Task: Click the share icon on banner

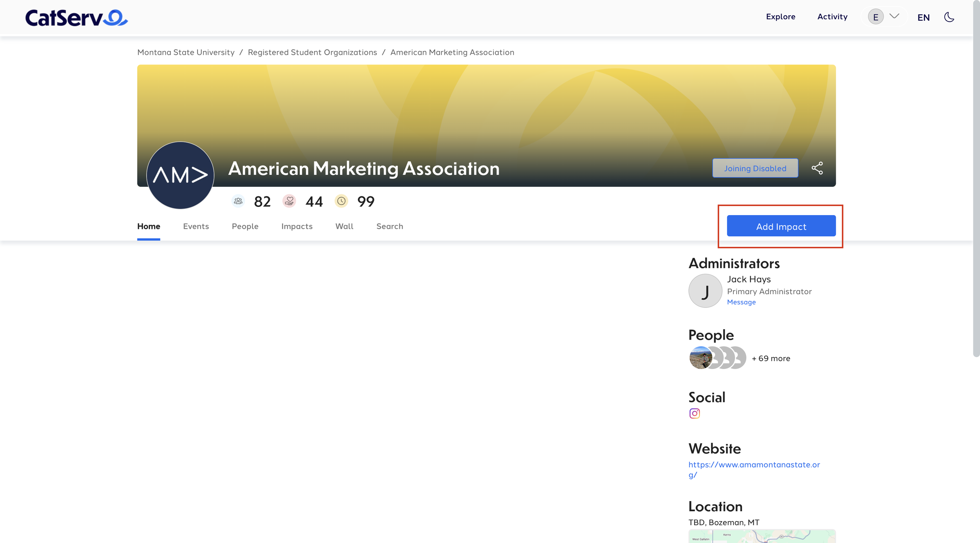Action: coord(817,168)
